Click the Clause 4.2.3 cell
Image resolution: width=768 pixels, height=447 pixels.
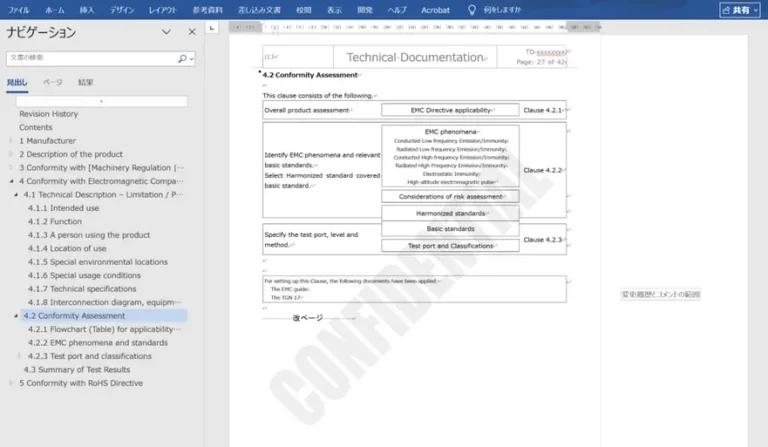click(x=543, y=239)
